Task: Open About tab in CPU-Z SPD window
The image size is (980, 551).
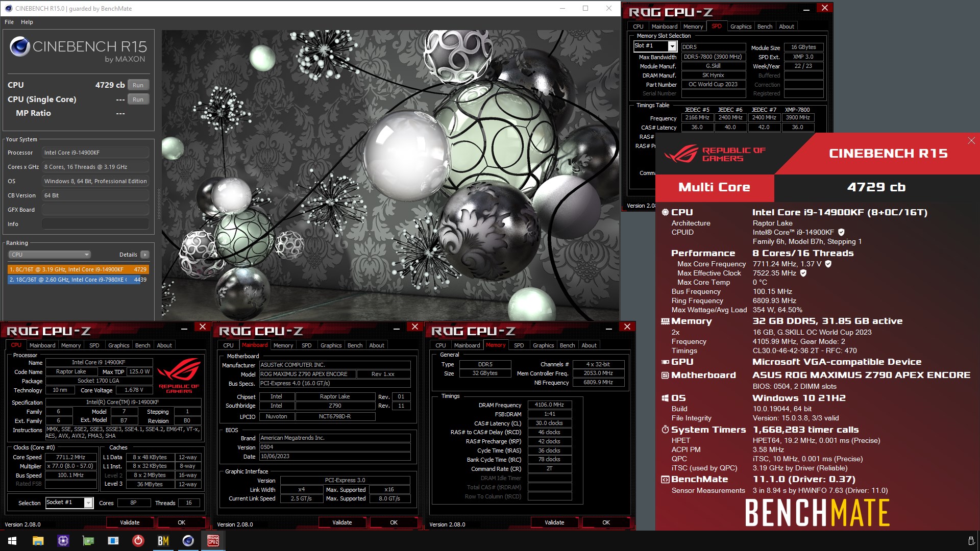Action: point(786,27)
